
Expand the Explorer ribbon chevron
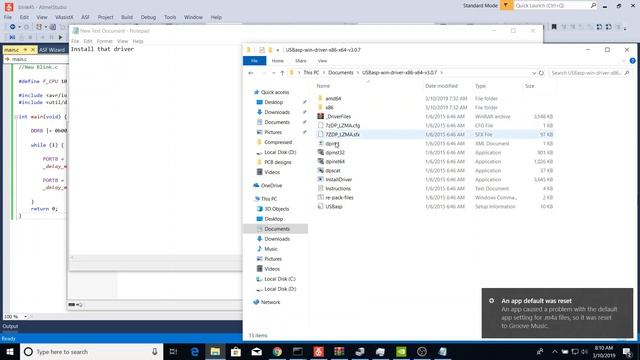point(623,61)
